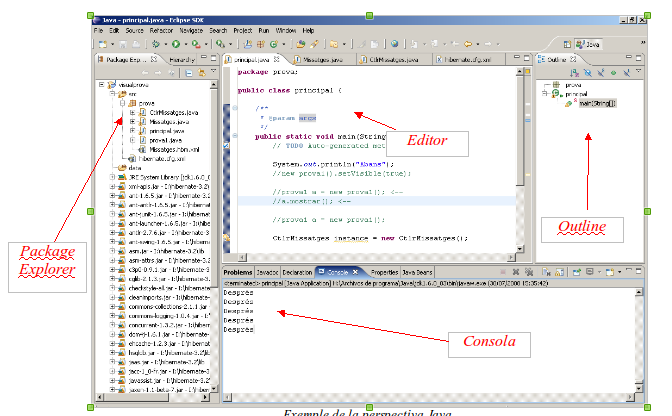672x416 pixels.
Task: Click the New Java Package icon
Action: pyautogui.click(x=261, y=44)
